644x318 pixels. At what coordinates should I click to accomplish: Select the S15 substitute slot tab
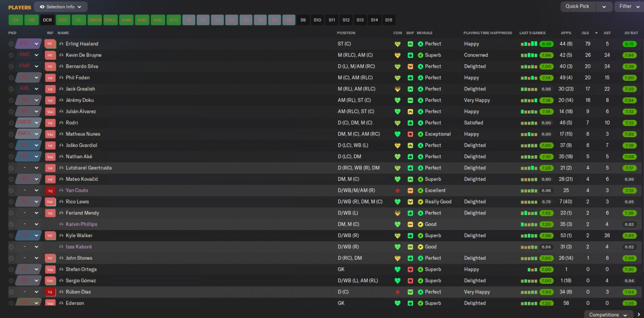[388, 20]
